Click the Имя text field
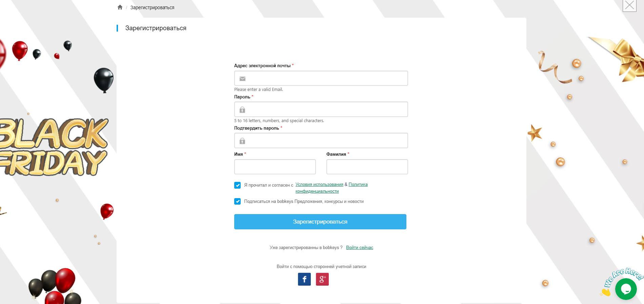Viewport: 644px width, 304px height. pyautogui.click(x=275, y=167)
